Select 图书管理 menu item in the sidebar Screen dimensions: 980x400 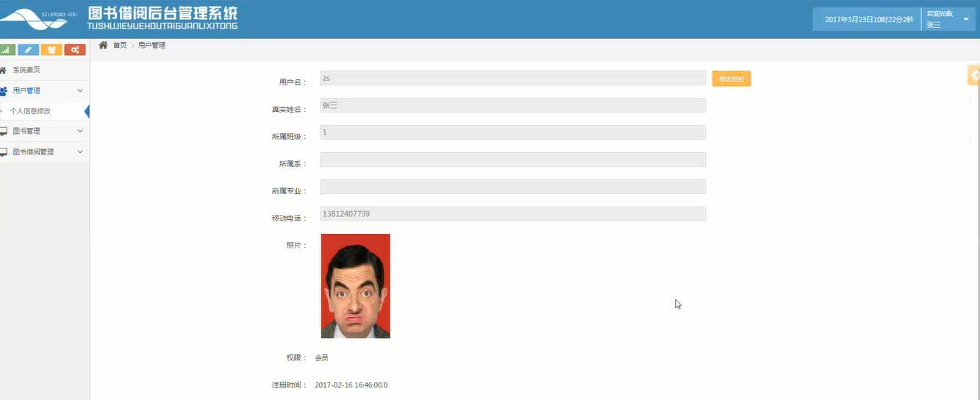[x=45, y=131]
